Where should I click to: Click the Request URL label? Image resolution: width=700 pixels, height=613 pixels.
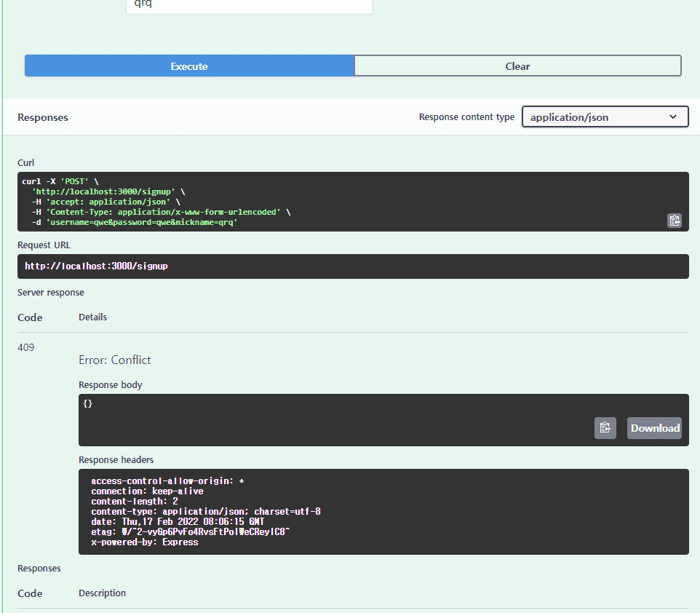(44, 245)
